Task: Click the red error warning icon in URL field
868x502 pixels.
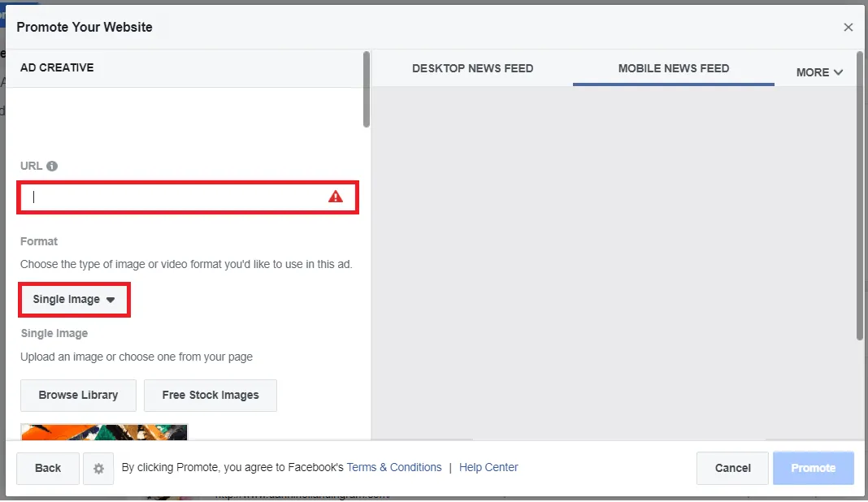Action: 336,197
